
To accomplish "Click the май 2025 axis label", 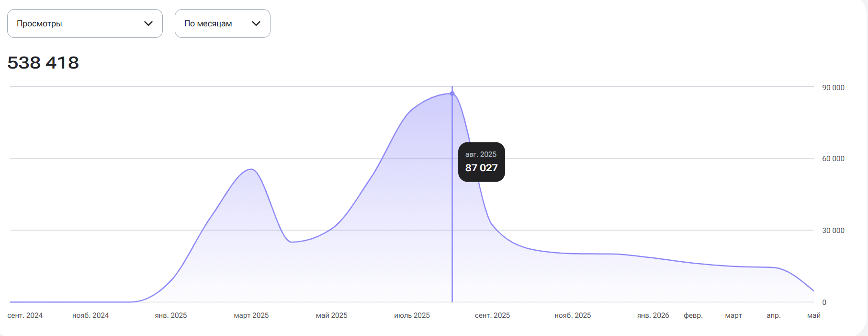I will click(332, 315).
